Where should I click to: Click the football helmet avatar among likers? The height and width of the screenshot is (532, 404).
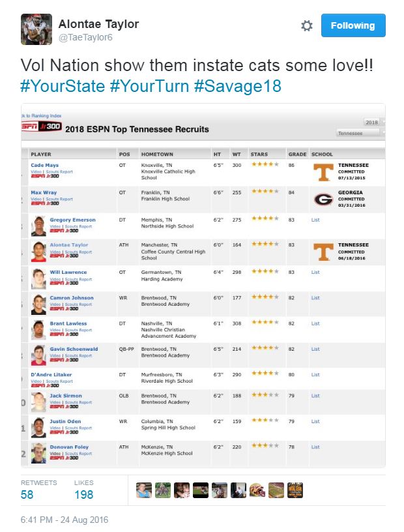pyautogui.click(x=257, y=490)
